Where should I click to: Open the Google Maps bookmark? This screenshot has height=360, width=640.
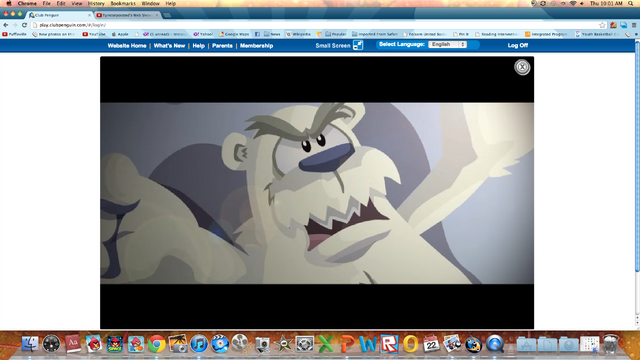[x=234, y=34]
